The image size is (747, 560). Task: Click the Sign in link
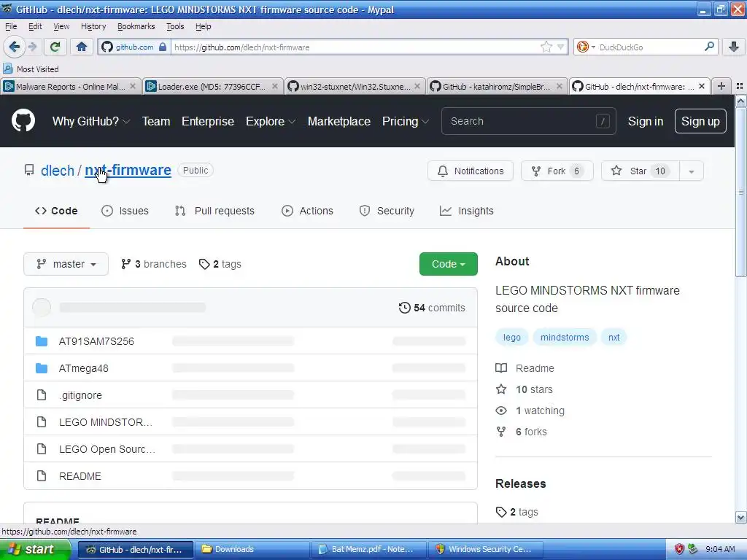[645, 121]
